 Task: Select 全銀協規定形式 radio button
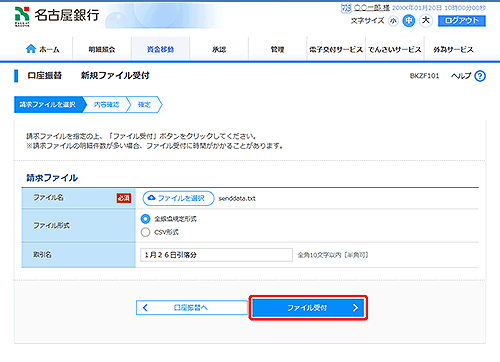[x=145, y=219]
